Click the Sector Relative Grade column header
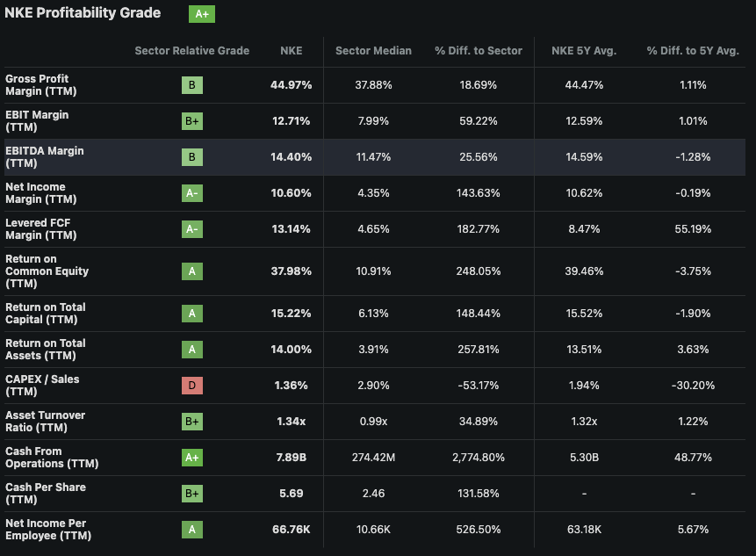 click(191, 51)
